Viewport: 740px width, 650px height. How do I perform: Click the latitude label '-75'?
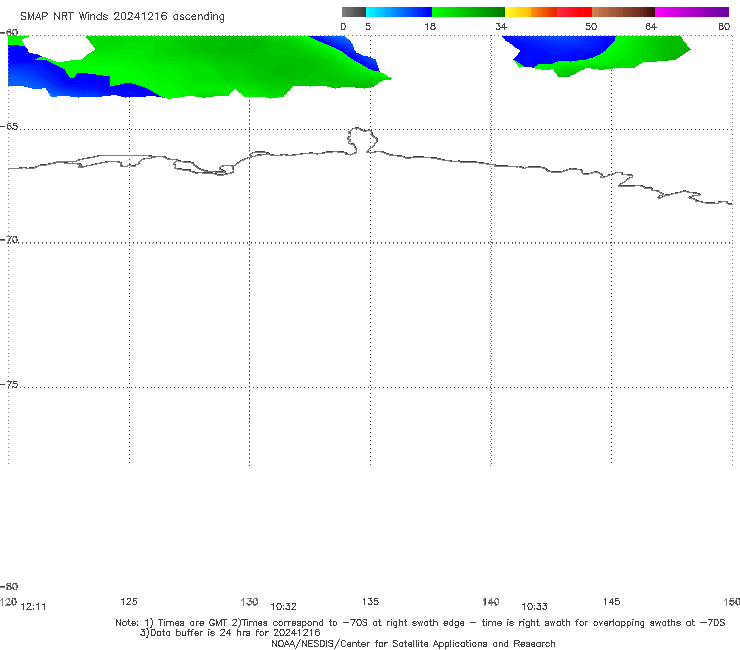pos(9,385)
